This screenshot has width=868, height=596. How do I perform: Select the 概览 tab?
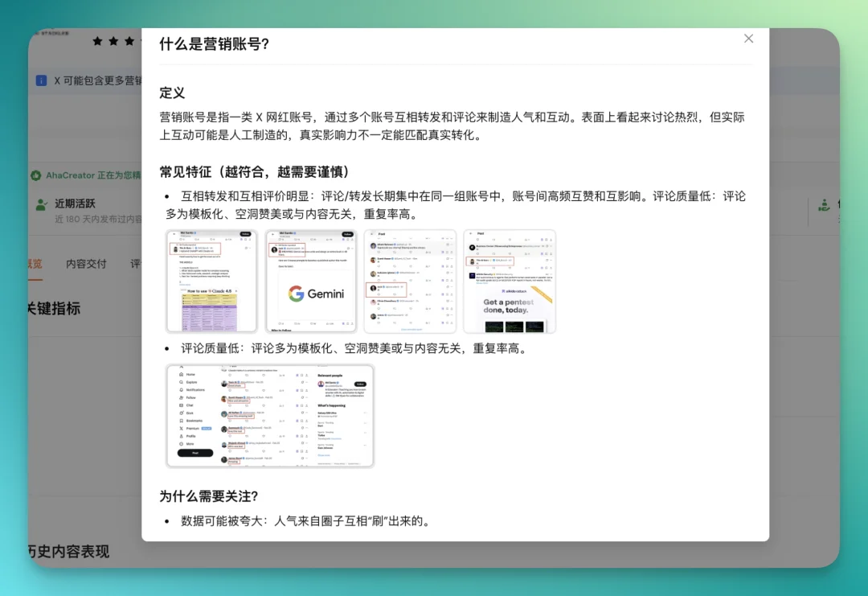(x=34, y=264)
